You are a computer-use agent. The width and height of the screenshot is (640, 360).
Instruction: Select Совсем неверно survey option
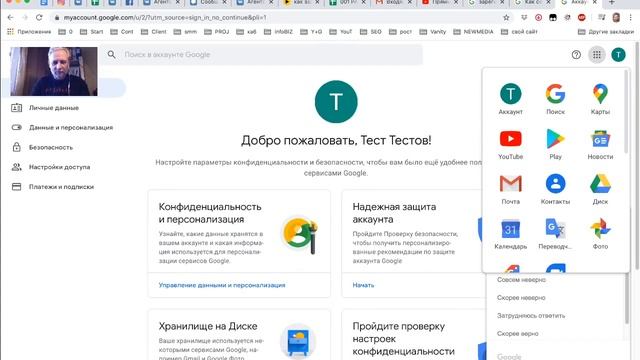521,280
